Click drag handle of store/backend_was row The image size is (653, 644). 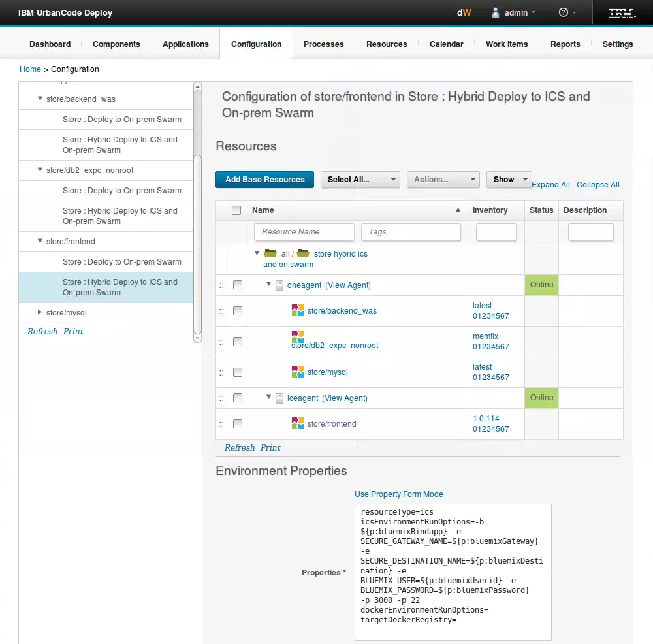pyautogui.click(x=221, y=311)
